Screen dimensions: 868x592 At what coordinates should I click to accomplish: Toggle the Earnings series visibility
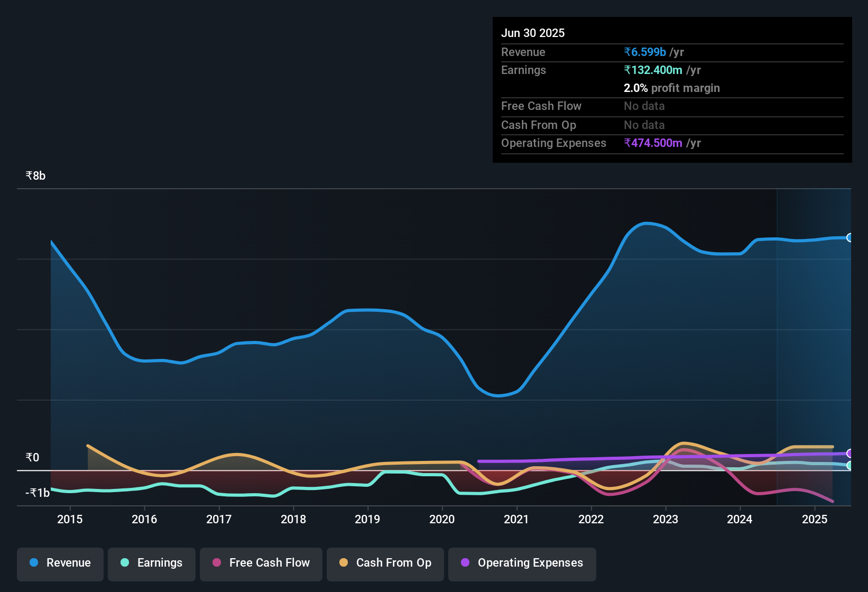(151, 563)
